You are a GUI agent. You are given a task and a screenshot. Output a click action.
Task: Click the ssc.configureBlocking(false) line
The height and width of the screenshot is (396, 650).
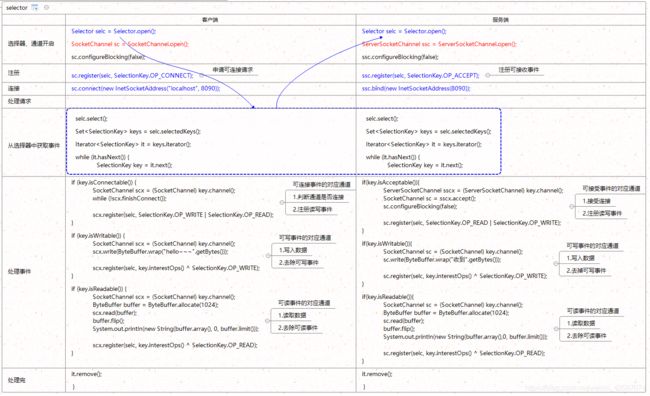pos(400,57)
